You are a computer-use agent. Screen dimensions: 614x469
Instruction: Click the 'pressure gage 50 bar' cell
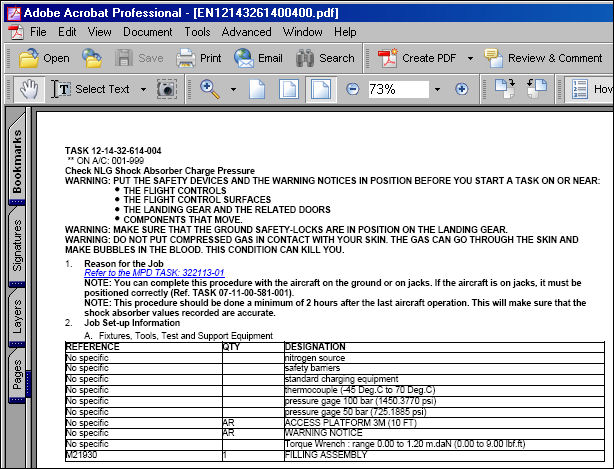(444, 412)
